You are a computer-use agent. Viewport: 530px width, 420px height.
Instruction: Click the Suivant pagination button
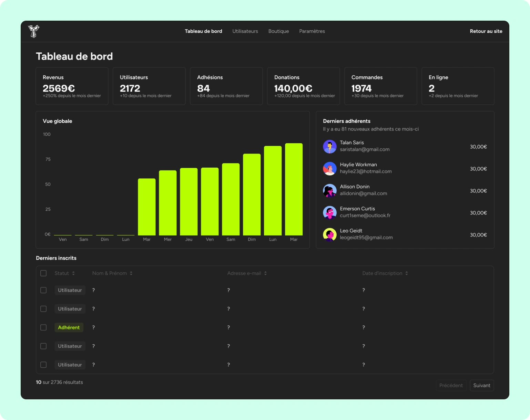(482, 386)
